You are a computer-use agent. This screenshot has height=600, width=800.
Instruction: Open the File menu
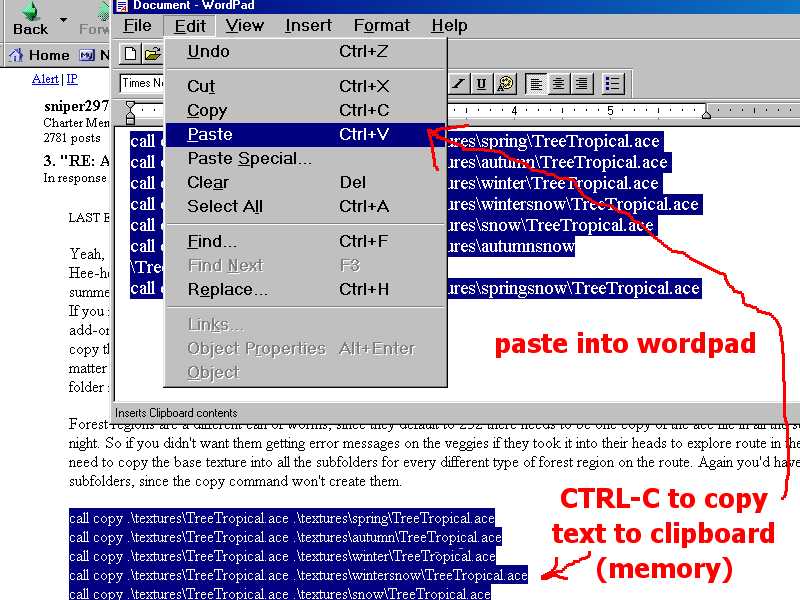click(x=137, y=26)
